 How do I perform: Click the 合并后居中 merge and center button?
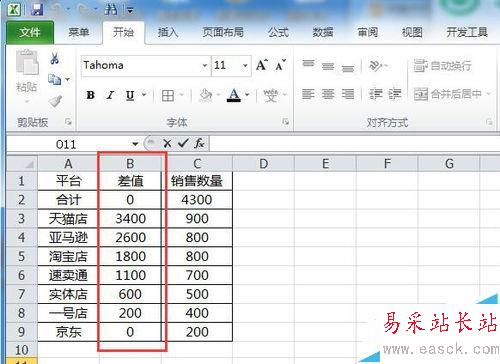pyautogui.click(x=448, y=94)
